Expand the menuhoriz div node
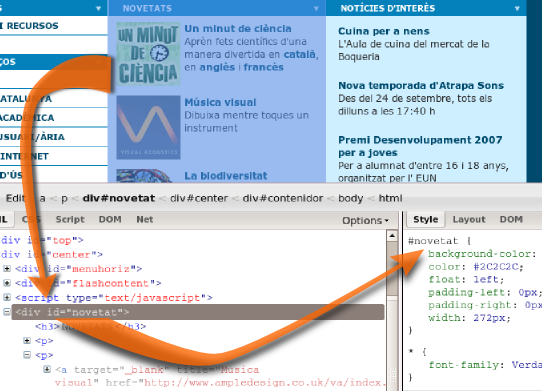This screenshot has width=542, height=391. click(7, 269)
